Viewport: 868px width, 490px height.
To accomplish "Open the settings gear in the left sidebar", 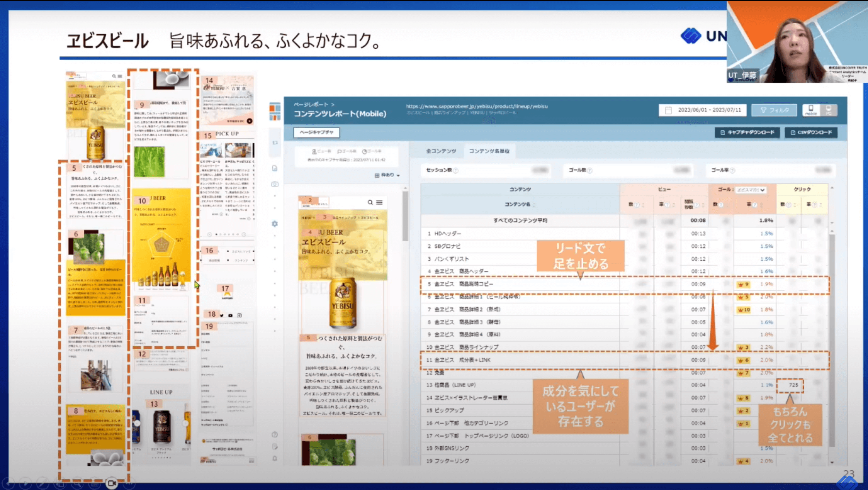I will [x=275, y=224].
